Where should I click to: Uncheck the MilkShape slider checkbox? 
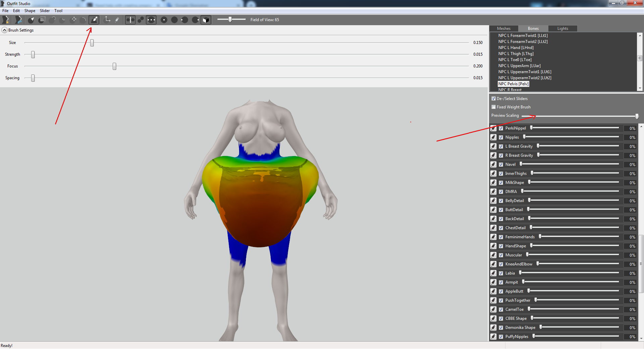501,183
